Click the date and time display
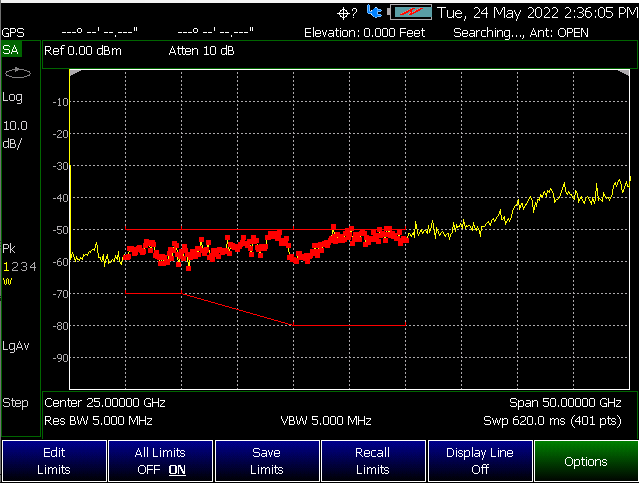639x483 pixels. click(x=538, y=13)
